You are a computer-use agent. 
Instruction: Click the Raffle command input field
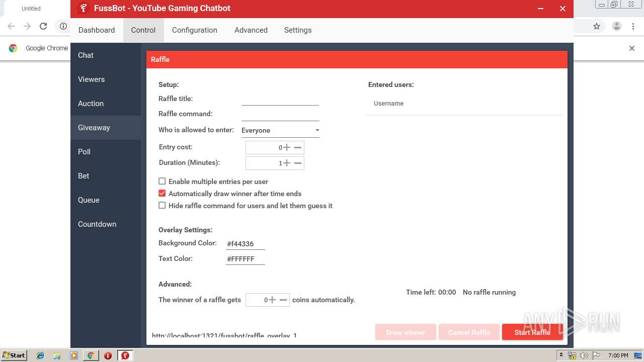[x=280, y=115]
